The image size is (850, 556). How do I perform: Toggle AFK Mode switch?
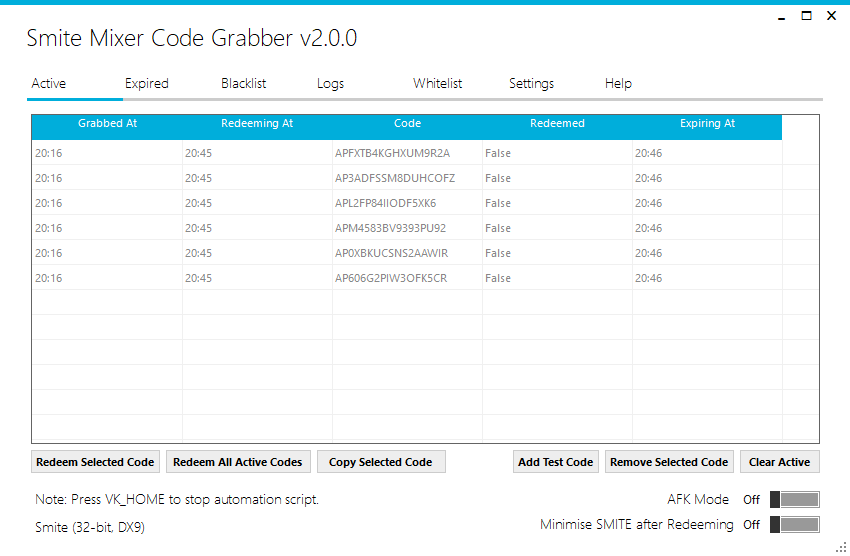tap(795, 499)
